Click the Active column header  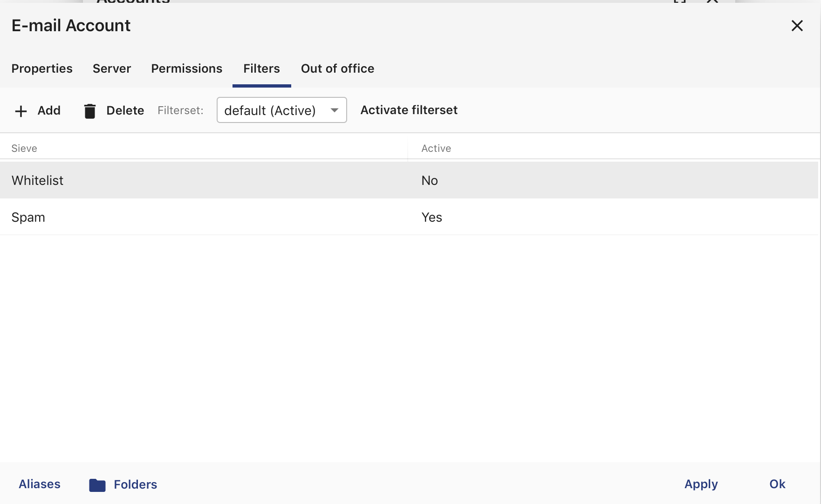(436, 148)
